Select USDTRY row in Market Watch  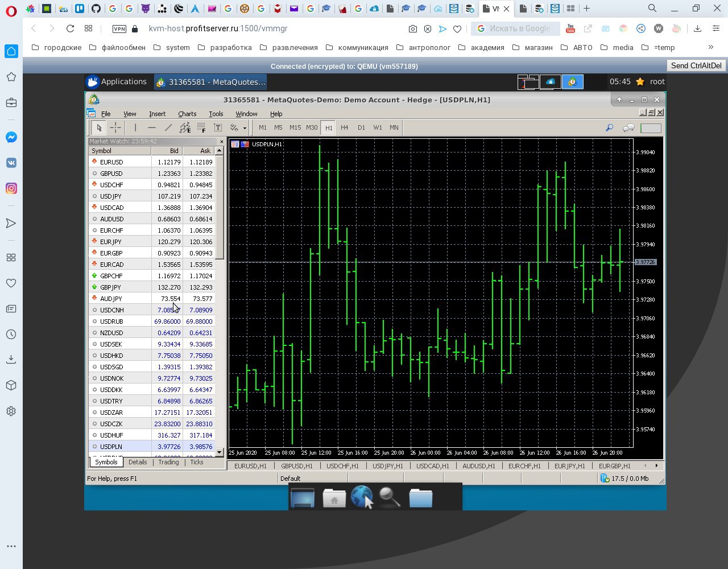pos(152,401)
